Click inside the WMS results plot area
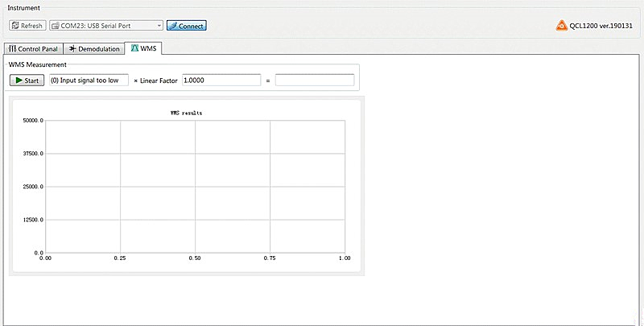644x326 pixels. pyautogui.click(x=195, y=186)
